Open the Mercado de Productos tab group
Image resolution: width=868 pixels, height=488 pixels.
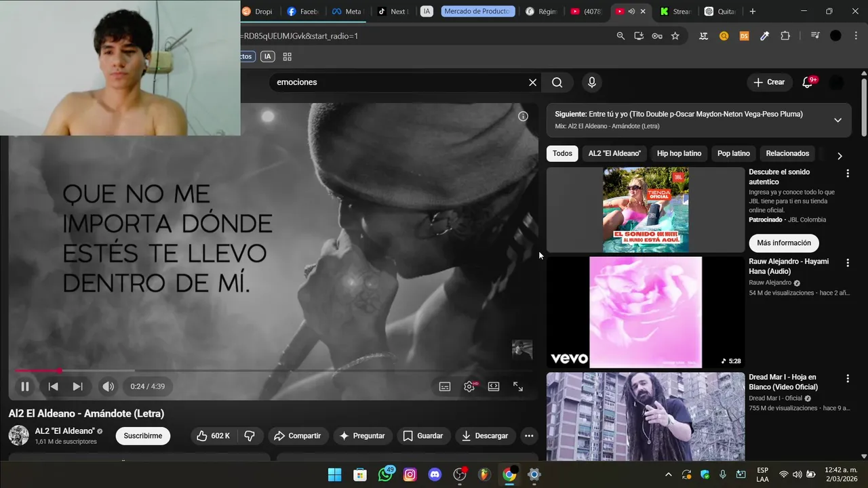pyautogui.click(x=477, y=12)
